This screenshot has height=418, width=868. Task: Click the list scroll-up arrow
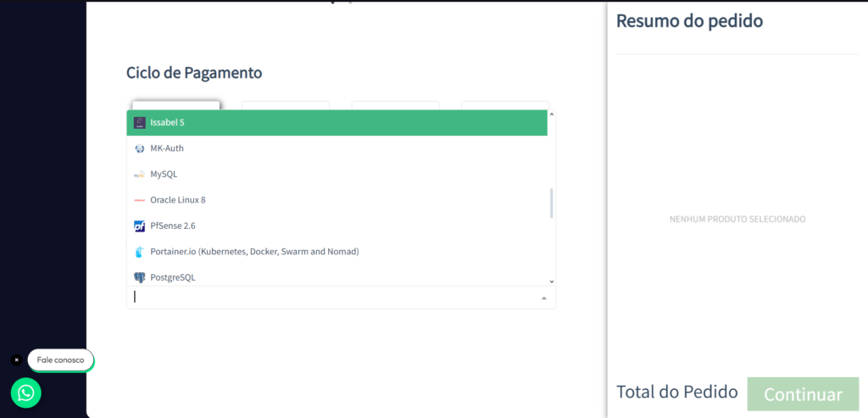[x=551, y=114]
